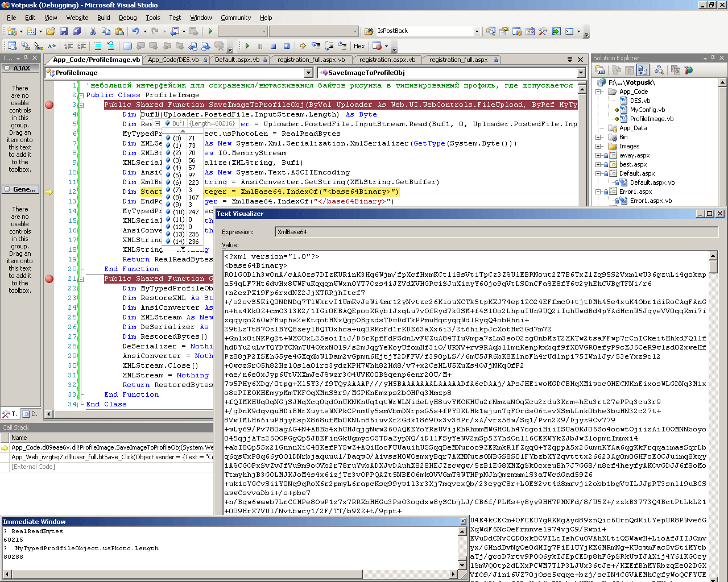The width and height of the screenshot is (728, 582).
Task: Click the Properties icon in Solution Explorer
Action: click(599, 70)
